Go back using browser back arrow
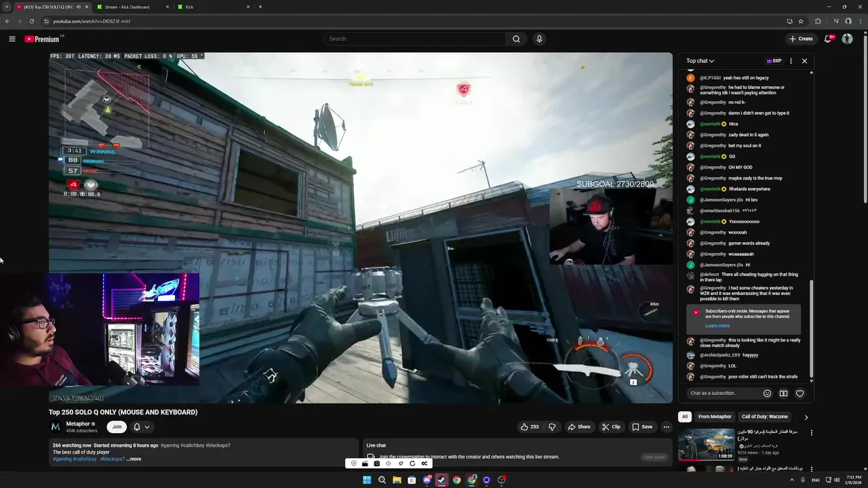 pyautogui.click(x=7, y=21)
